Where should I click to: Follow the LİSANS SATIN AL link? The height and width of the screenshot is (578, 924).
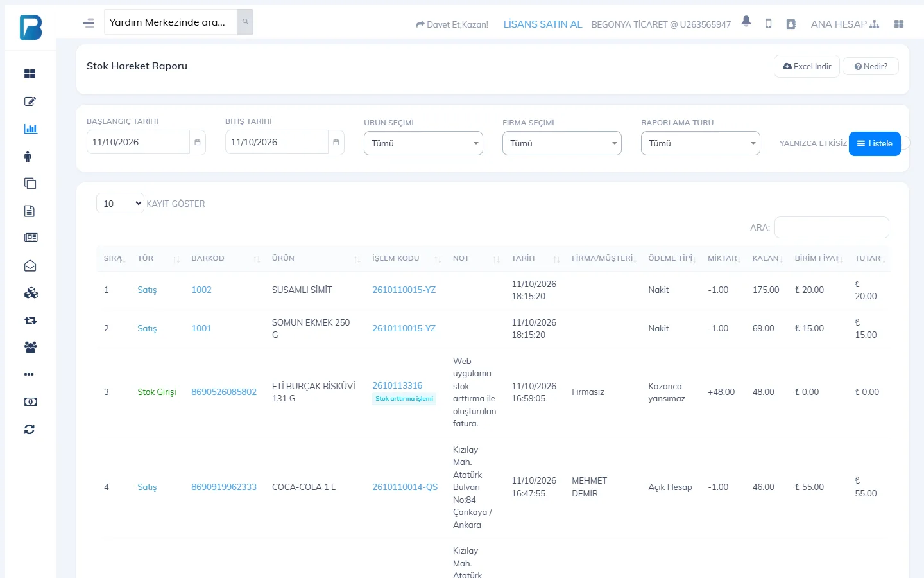click(543, 24)
